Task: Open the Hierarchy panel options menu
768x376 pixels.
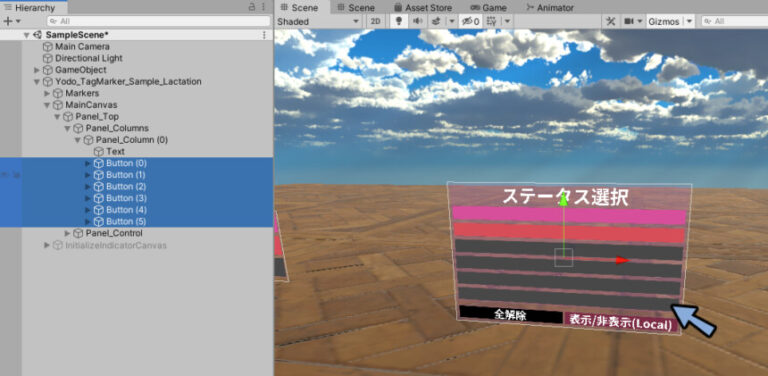Action: (x=264, y=7)
